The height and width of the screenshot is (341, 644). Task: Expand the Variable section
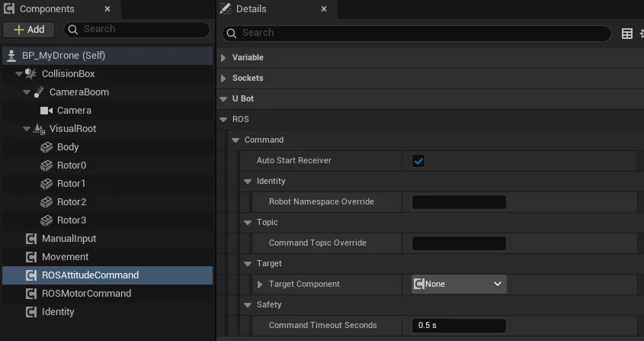[223, 57]
